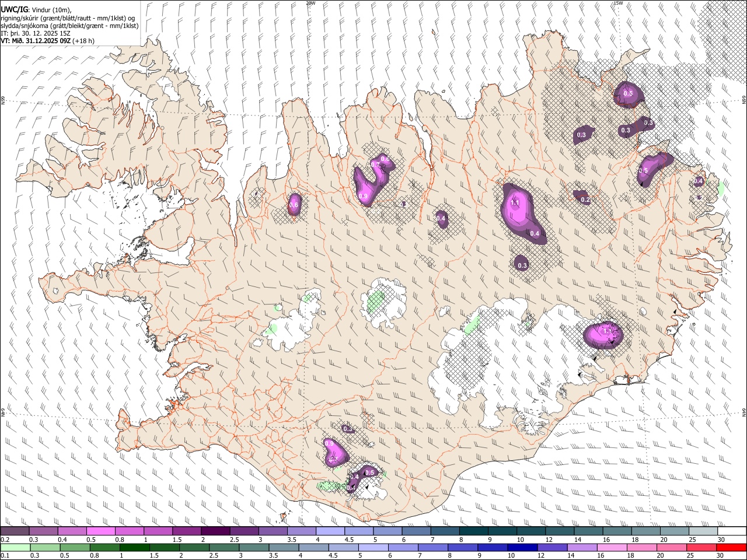This screenshot has width=747, height=560.
Task: Pick the dark teal upper-row swatch starting at 8
Action: (473, 531)
